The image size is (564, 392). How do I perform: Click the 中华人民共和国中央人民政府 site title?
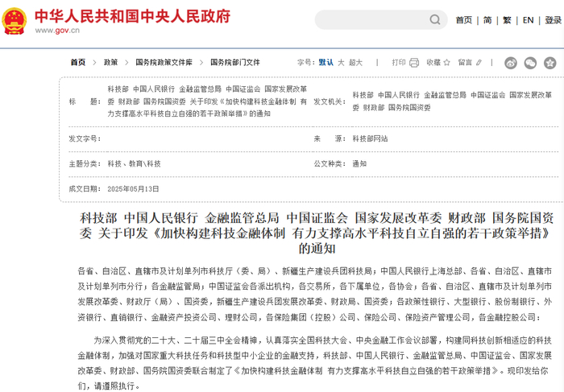click(x=132, y=16)
